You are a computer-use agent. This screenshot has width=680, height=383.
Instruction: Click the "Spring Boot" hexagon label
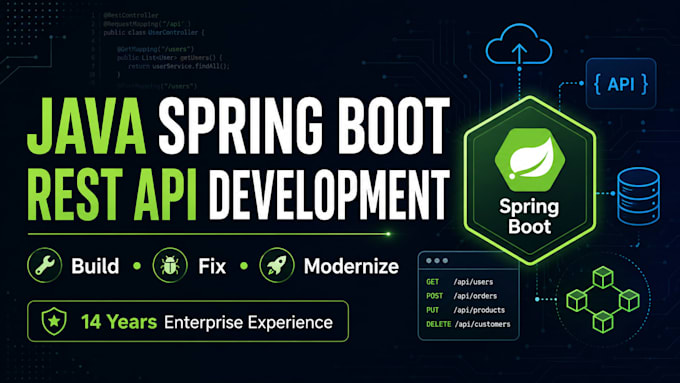tap(529, 216)
